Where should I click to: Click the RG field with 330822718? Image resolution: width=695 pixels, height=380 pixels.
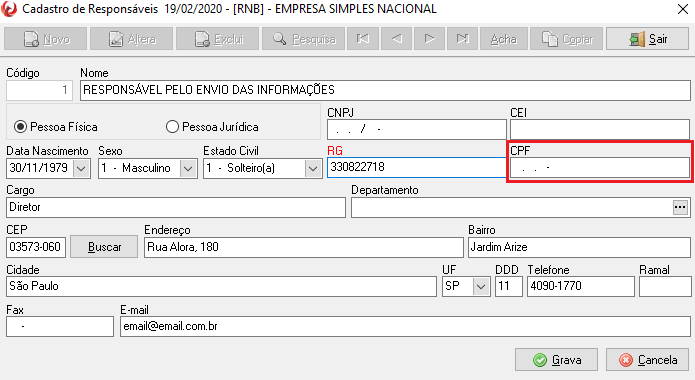pyautogui.click(x=417, y=168)
